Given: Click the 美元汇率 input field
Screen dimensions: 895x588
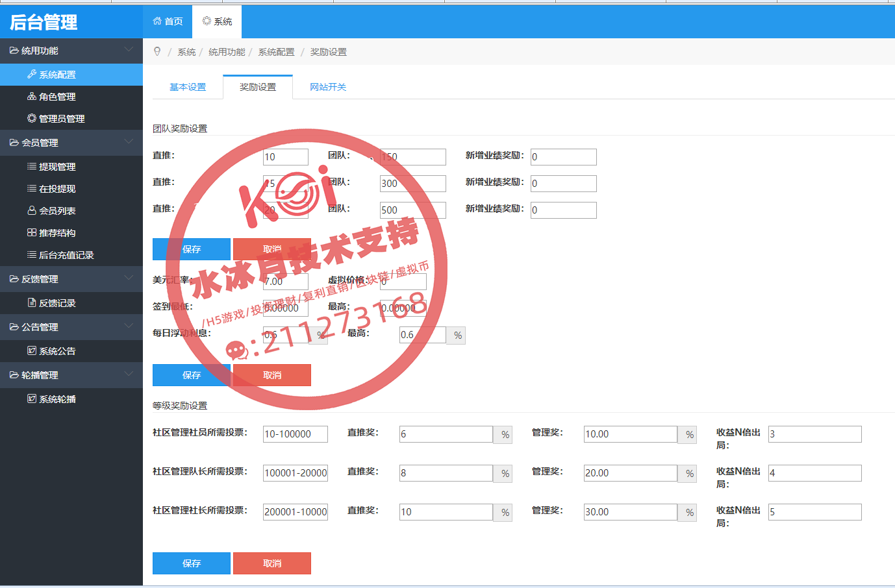Looking at the screenshot, I should pyautogui.click(x=286, y=282).
